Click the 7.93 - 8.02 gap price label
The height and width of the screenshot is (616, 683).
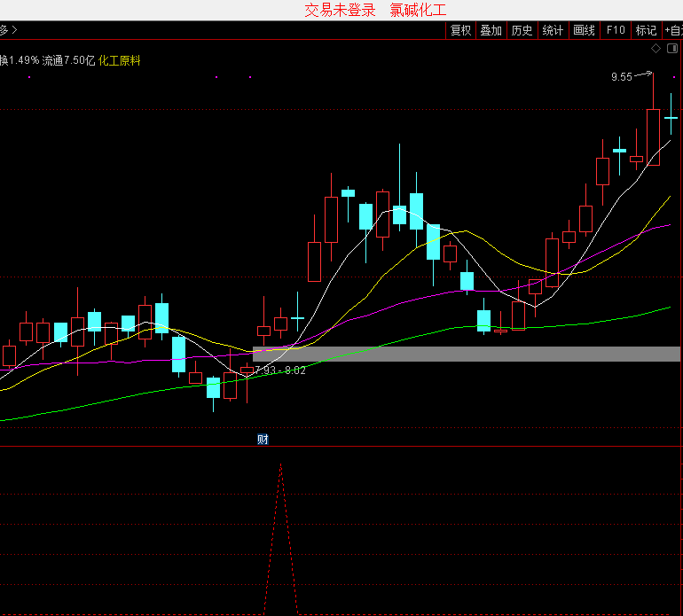[x=279, y=370]
